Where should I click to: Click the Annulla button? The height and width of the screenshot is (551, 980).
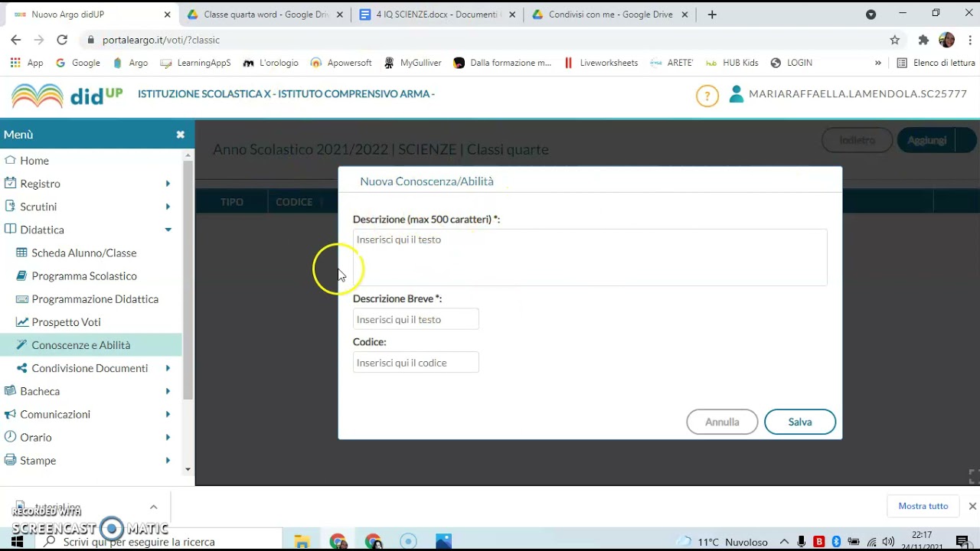[722, 422]
